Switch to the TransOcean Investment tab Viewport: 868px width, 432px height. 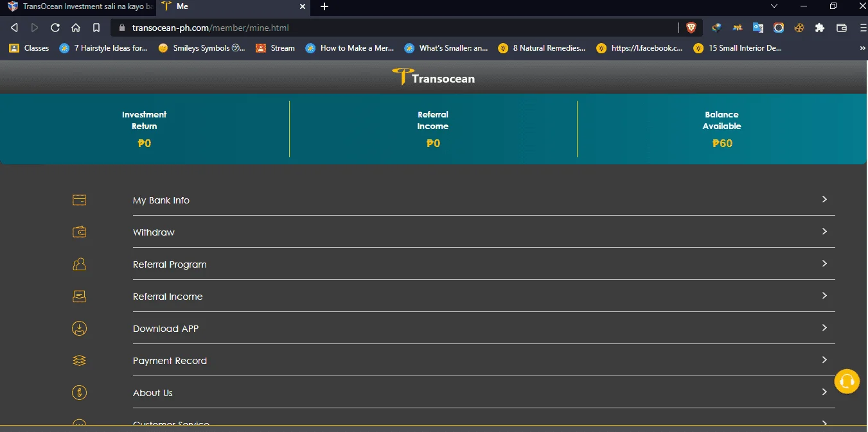pos(80,6)
